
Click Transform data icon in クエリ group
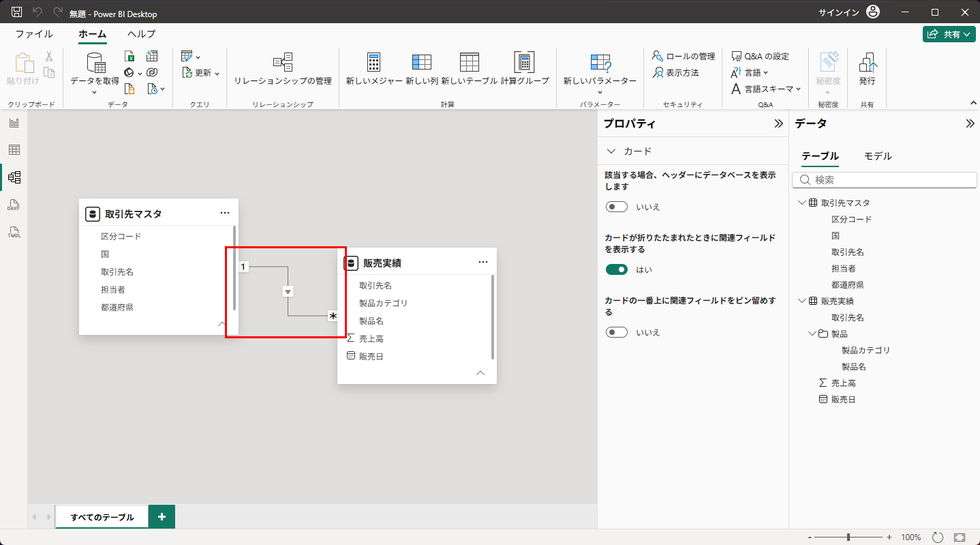187,57
